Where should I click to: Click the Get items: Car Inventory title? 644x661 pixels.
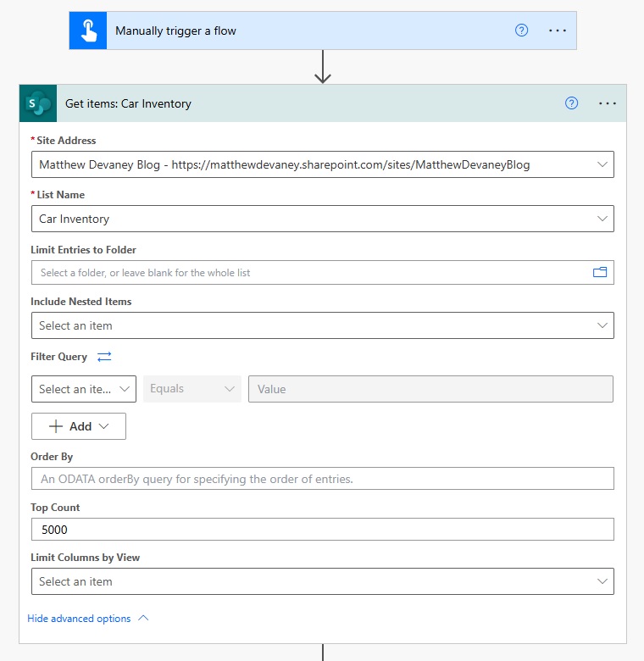128,103
